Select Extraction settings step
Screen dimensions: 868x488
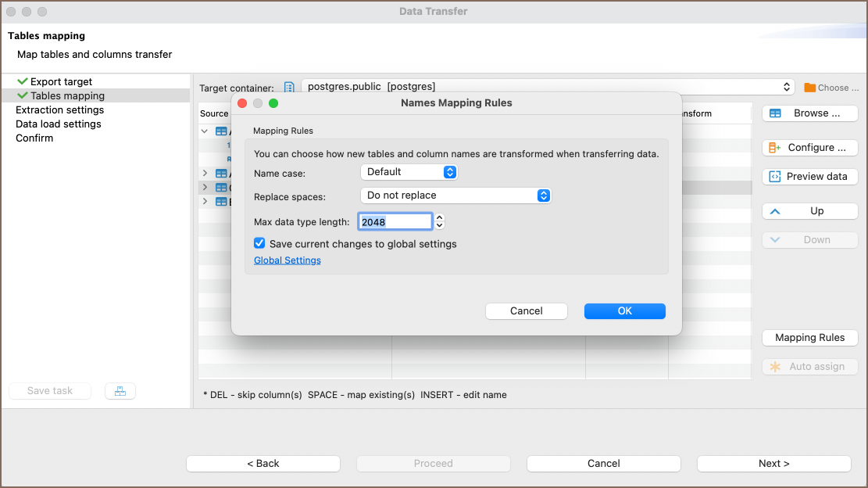point(59,110)
